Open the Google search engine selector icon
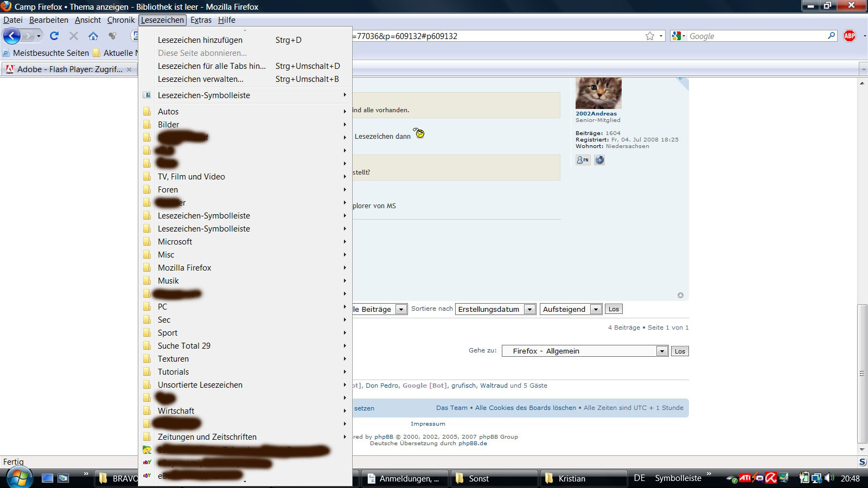This screenshot has width=868, height=488. click(677, 36)
